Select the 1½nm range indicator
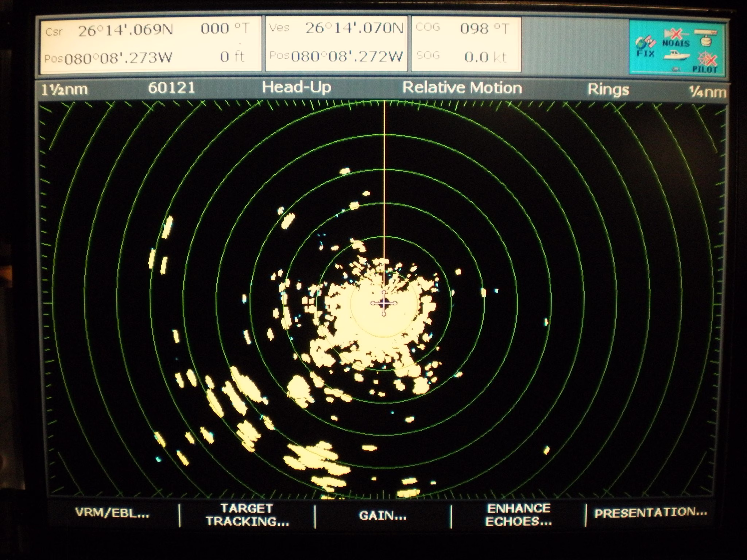The width and height of the screenshot is (747, 560). (64, 89)
